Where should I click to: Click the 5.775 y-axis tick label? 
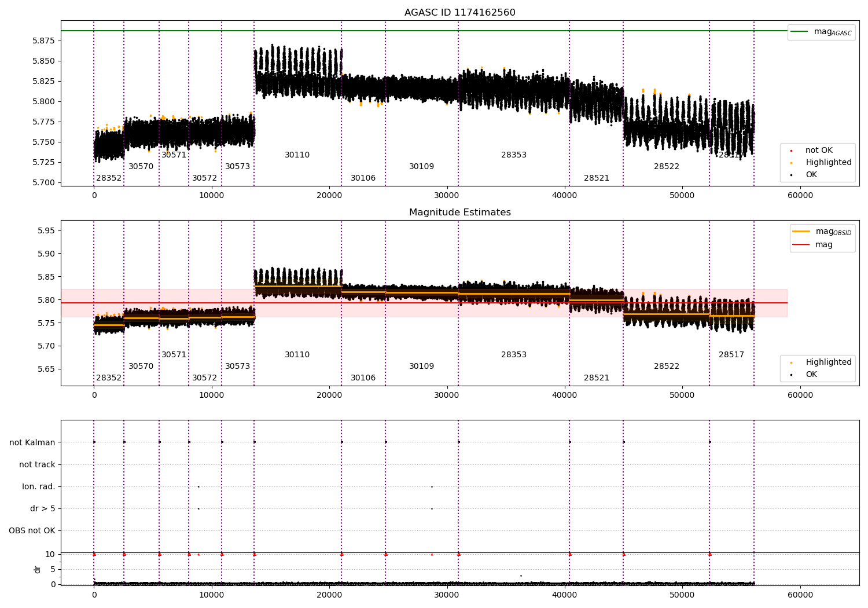45,122
